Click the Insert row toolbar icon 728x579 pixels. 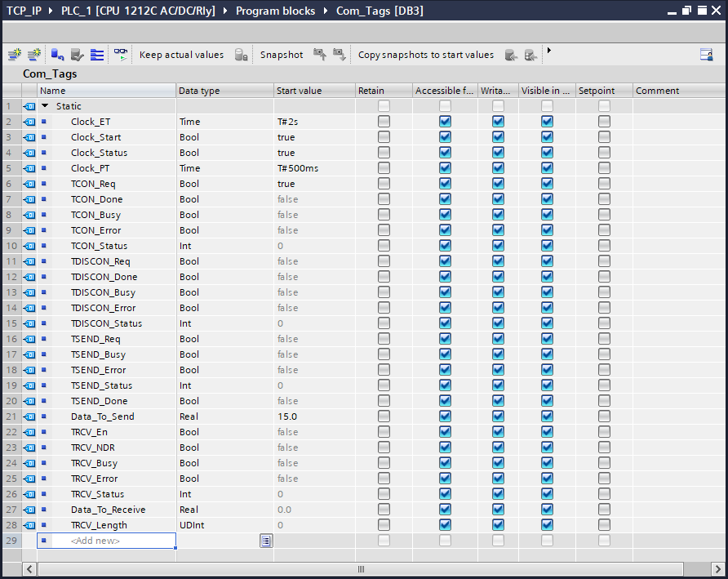click(15, 55)
